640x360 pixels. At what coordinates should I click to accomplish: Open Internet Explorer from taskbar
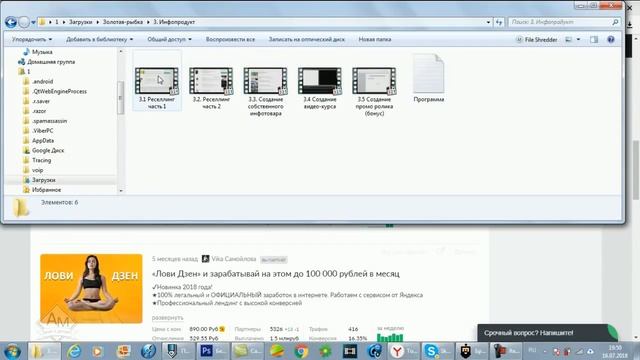pos(74,351)
